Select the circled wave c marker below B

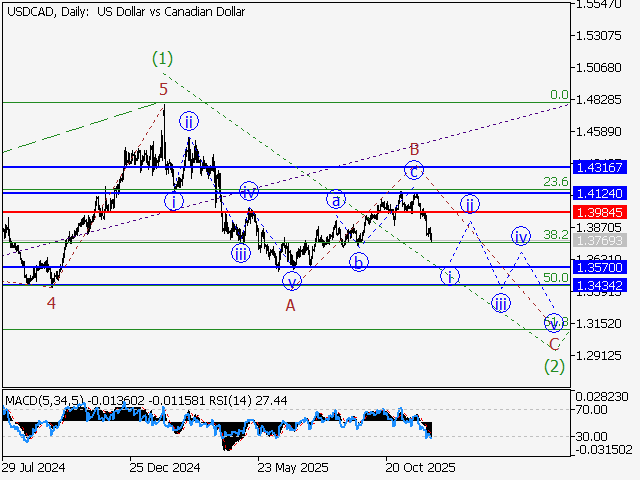[x=413, y=170]
